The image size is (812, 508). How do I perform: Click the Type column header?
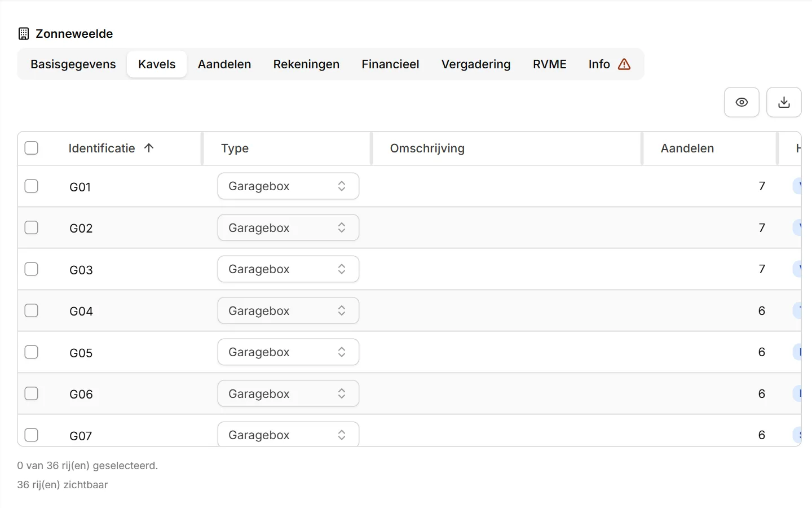(235, 148)
